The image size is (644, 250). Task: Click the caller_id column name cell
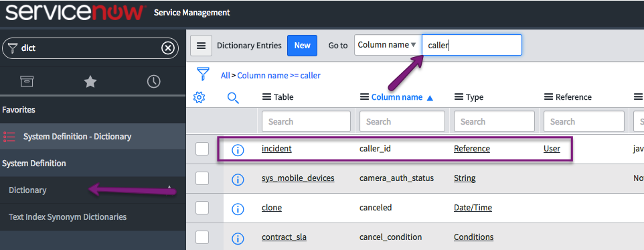375,148
